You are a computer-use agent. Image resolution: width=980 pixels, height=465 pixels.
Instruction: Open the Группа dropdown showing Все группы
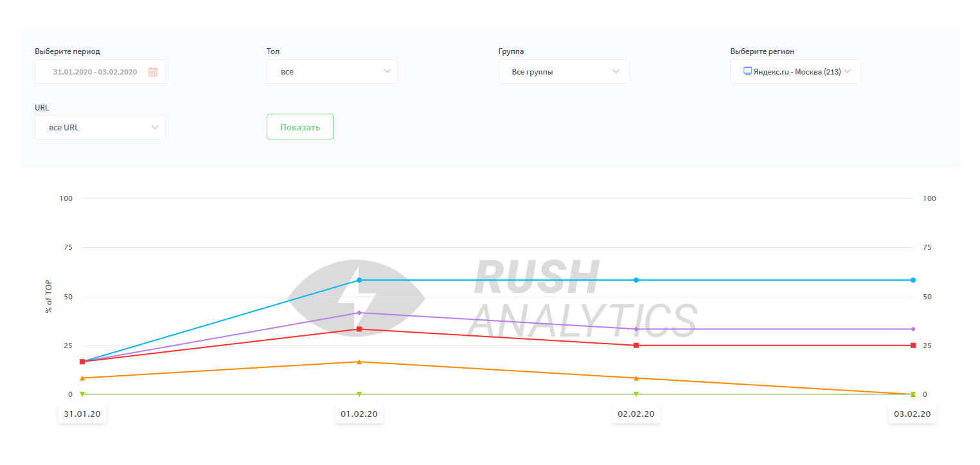[564, 71]
